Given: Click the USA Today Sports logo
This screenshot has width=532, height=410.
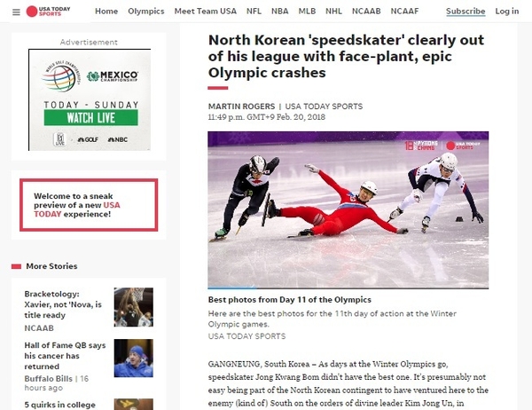Looking at the screenshot, I should [x=48, y=12].
